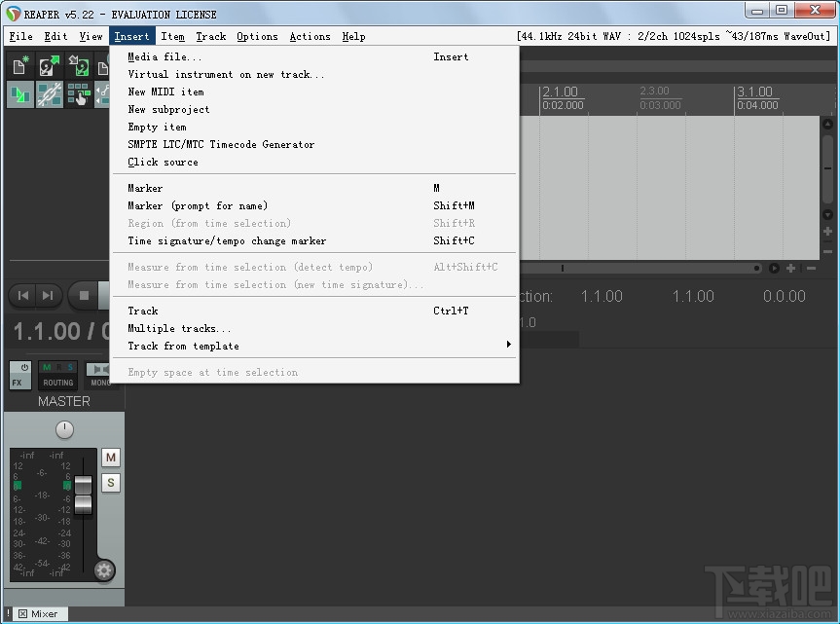Click selection length value 0.0.00
Screen dimensions: 840x624
[785, 296]
